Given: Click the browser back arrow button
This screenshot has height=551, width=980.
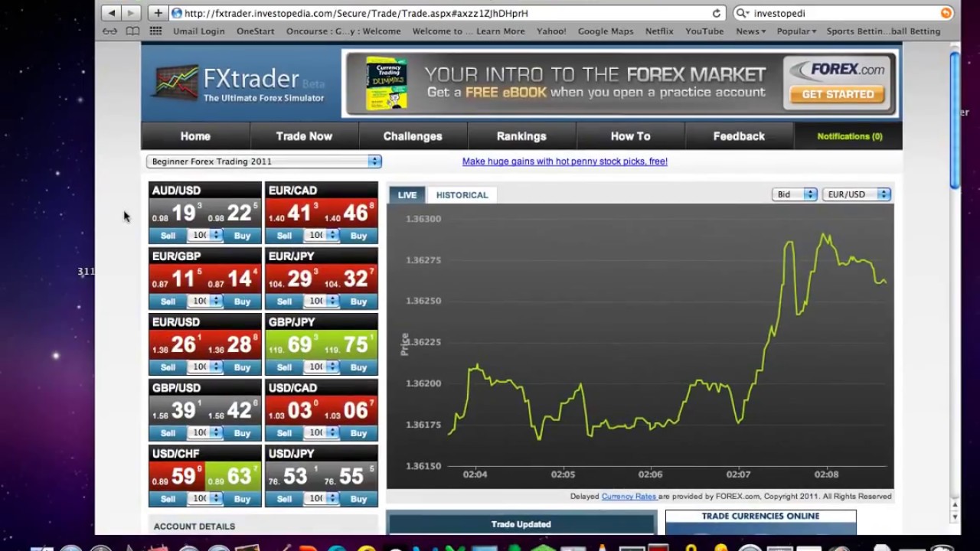Looking at the screenshot, I should 112,13.
